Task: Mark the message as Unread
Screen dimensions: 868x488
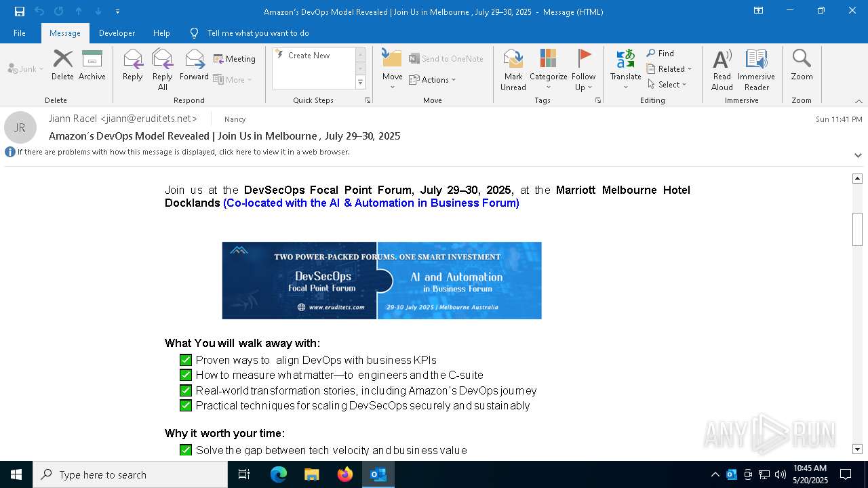Action: coord(513,70)
